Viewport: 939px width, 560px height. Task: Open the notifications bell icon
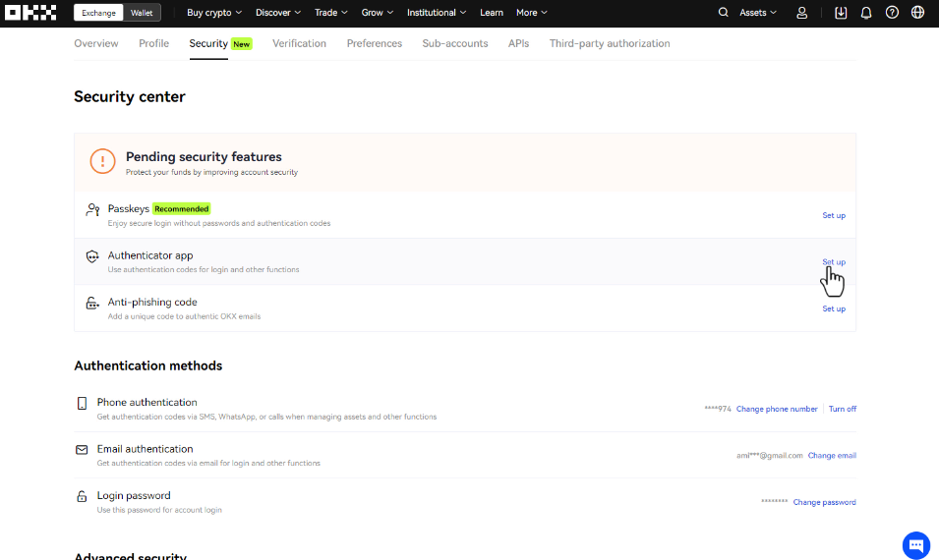pos(866,13)
